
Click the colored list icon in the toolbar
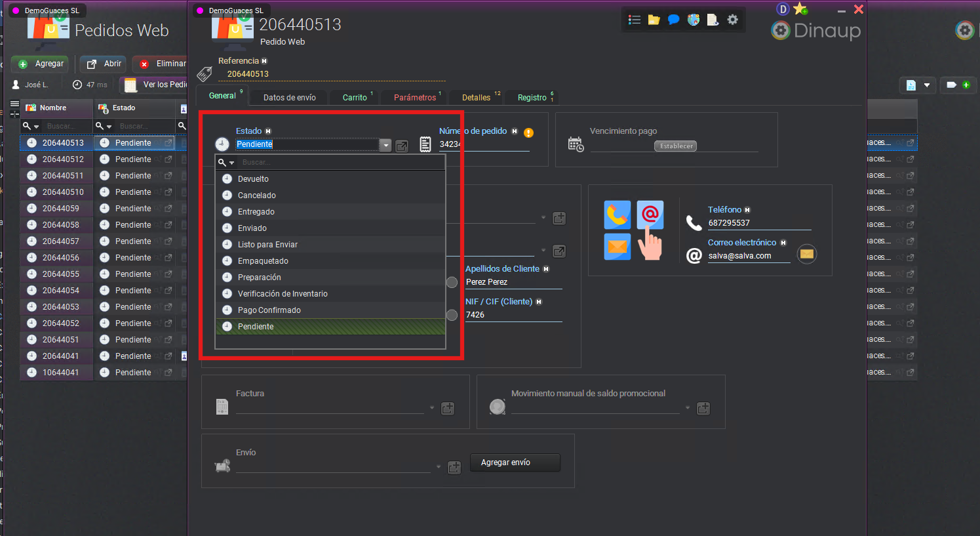click(x=634, y=20)
